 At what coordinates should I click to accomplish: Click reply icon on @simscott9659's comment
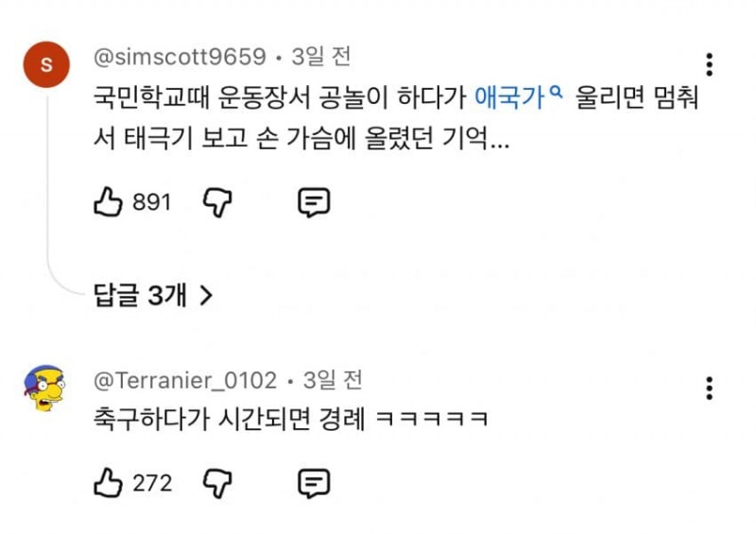313,201
